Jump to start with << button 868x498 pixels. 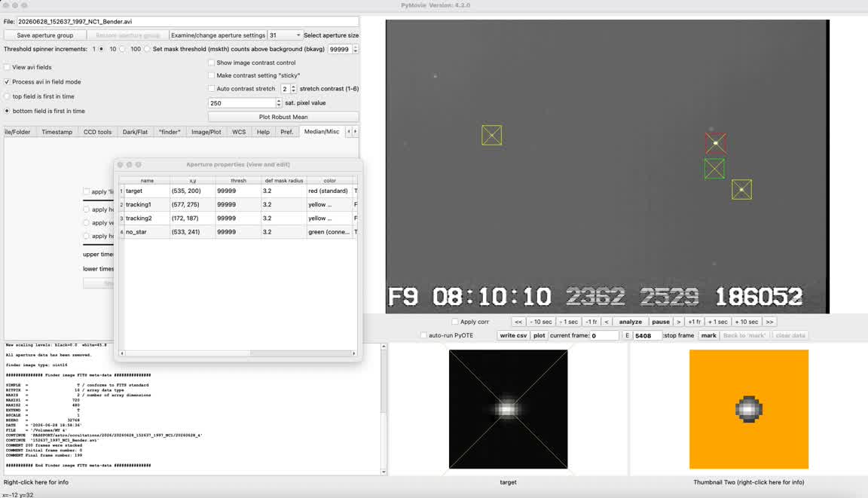[x=518, y=322]
